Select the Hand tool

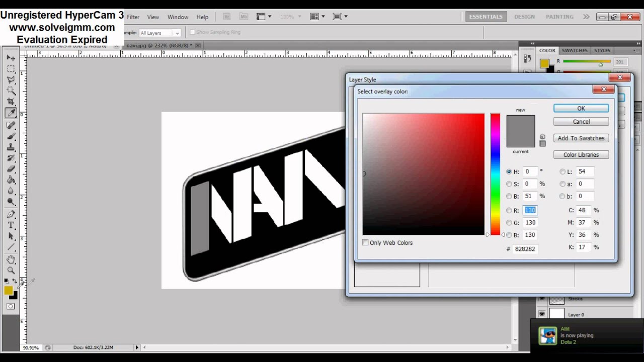(11, 259)
